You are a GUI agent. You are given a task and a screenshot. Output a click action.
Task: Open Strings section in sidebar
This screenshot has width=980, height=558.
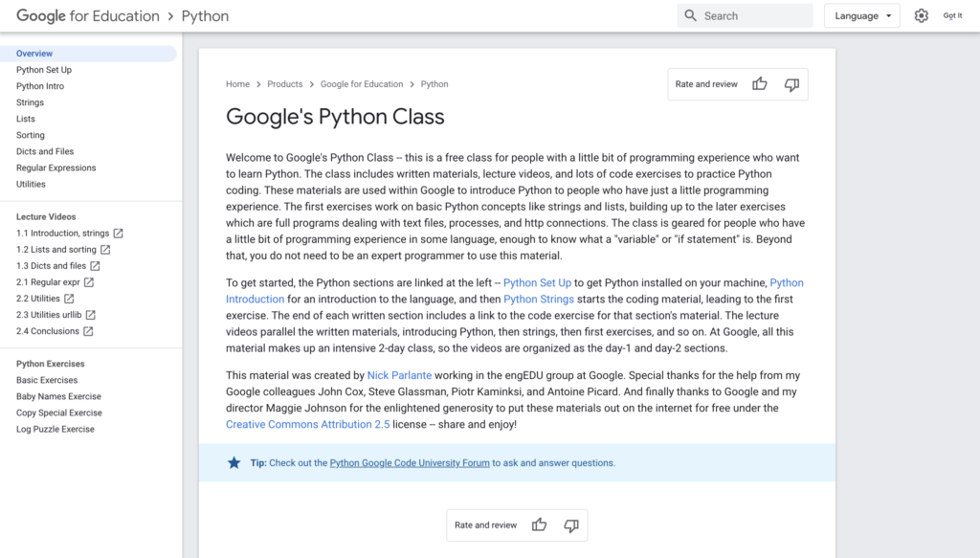tap(30, 102)
